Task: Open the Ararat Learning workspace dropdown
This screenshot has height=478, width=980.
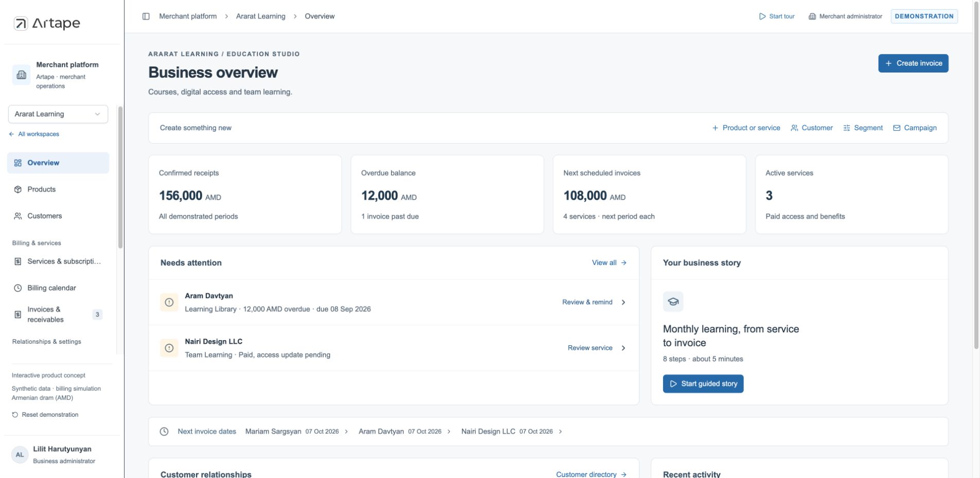Action: pos(58,114)
